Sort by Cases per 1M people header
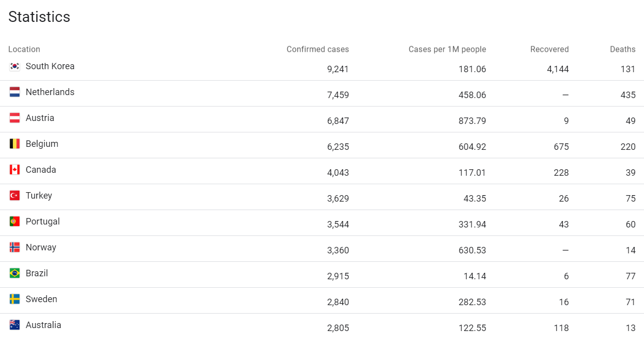Screen dimensions: 644x339 [x=447, y=49]
